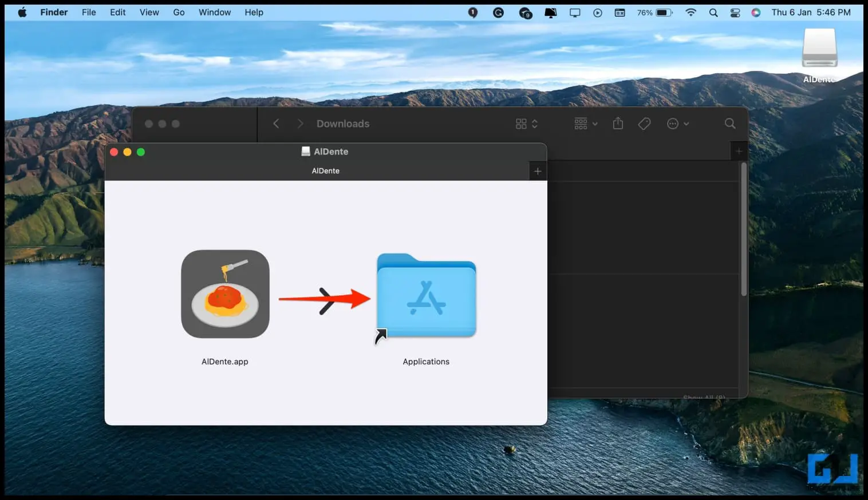Click the date and time in menu bar
Image resolution: width=868 pixels, height=500 pixels.
(811, 12)
